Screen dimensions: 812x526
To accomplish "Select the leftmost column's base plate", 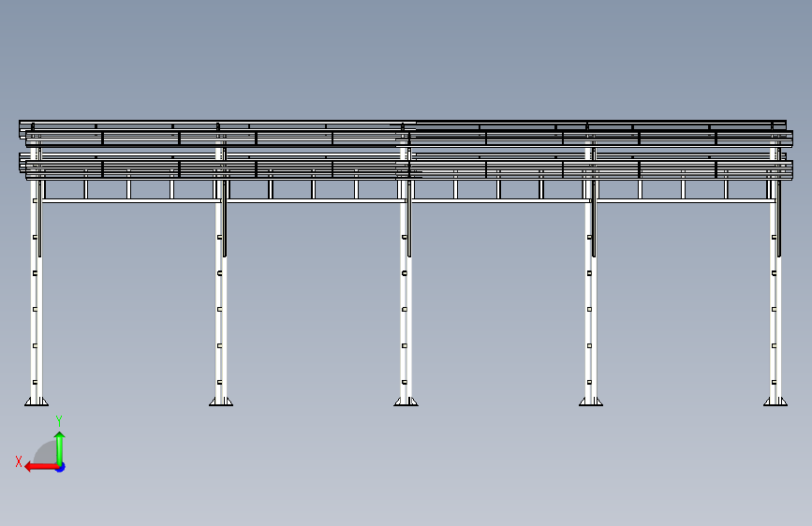I will (x=37, y=402).
